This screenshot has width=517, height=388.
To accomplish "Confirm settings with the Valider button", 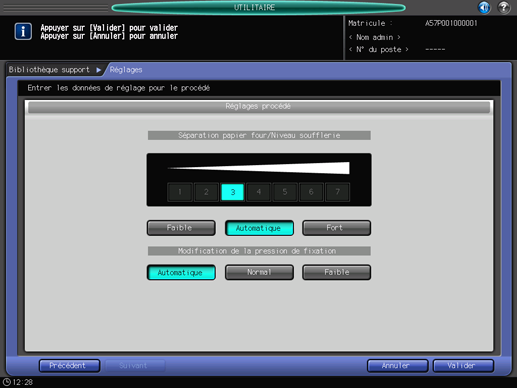I will click(x=463, y=366).
